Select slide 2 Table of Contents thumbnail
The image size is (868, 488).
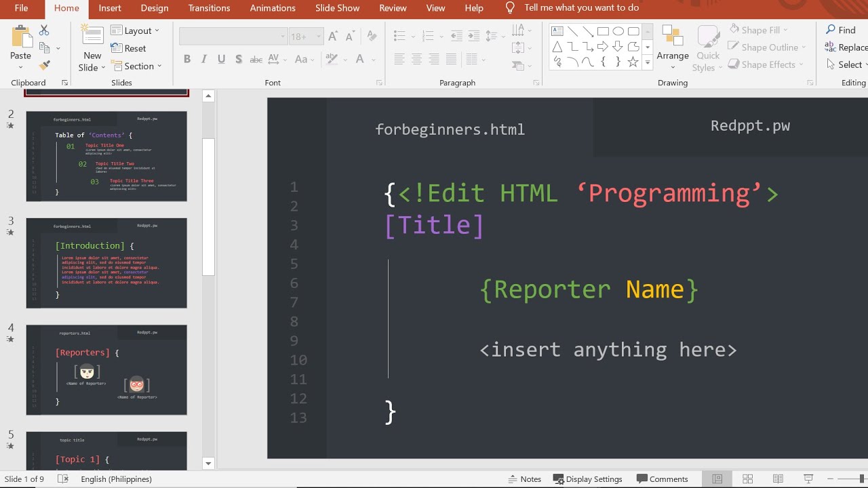(x=106, y=157)
